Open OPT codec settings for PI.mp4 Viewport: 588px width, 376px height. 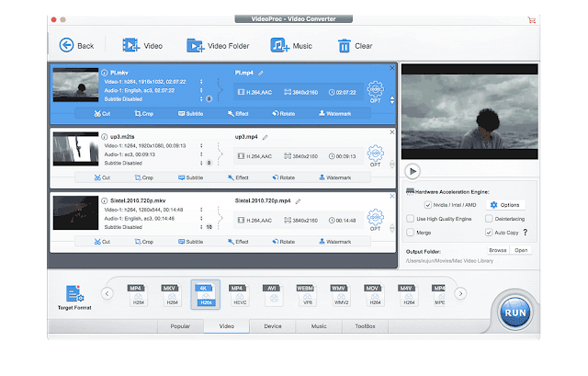(375, 92)
